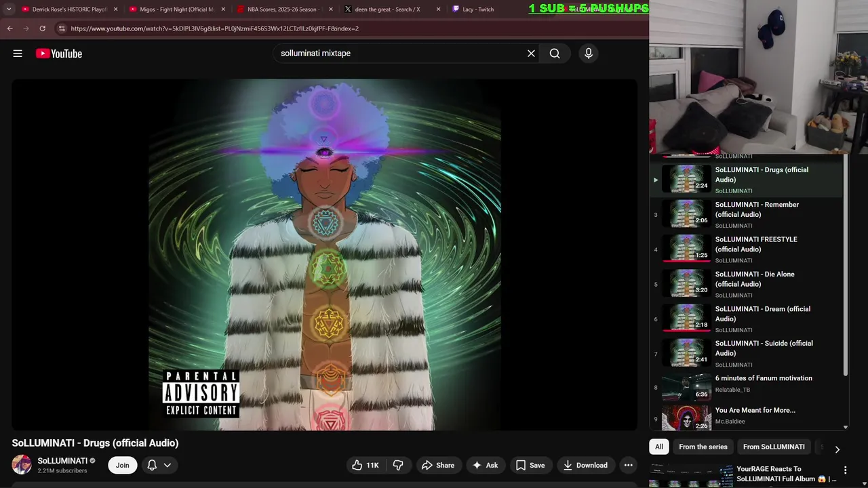Start voice search with microphone icon
Image resolution: width=868 pixels, height=488 pixels.
[x=589, y=54]
